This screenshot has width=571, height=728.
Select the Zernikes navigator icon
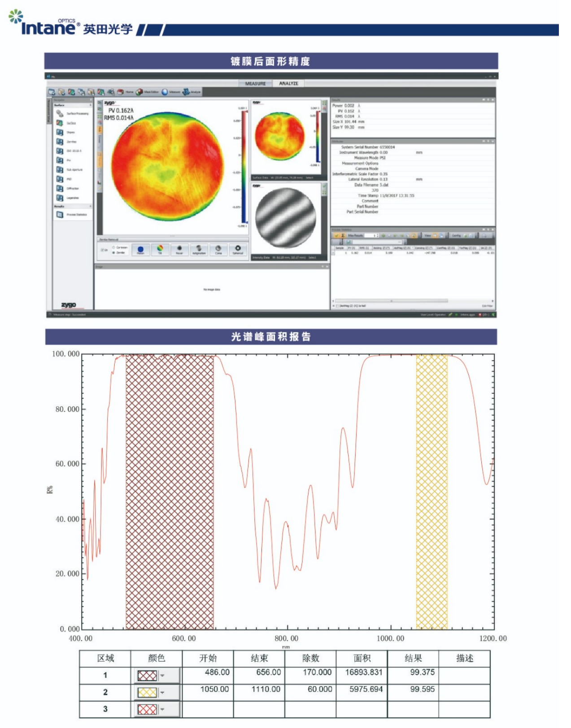click(x=60, y=141)
